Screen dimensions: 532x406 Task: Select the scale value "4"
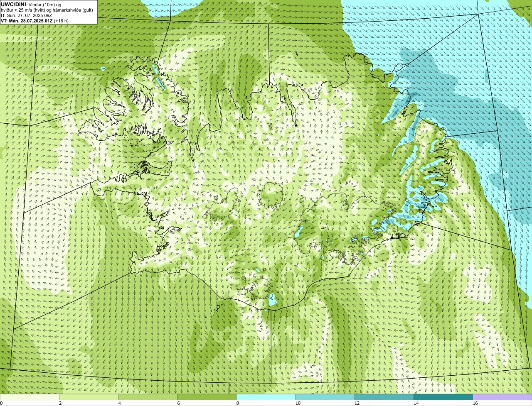click(119, 403)
